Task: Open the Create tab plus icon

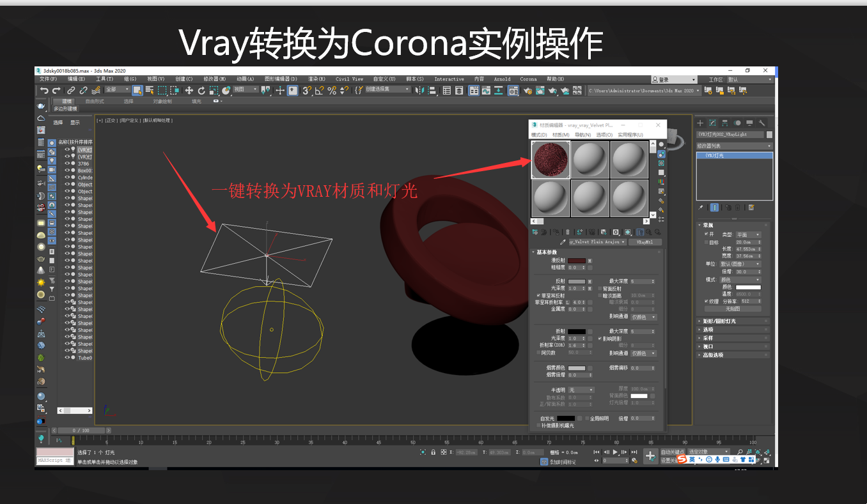Action: click(700, 123)
